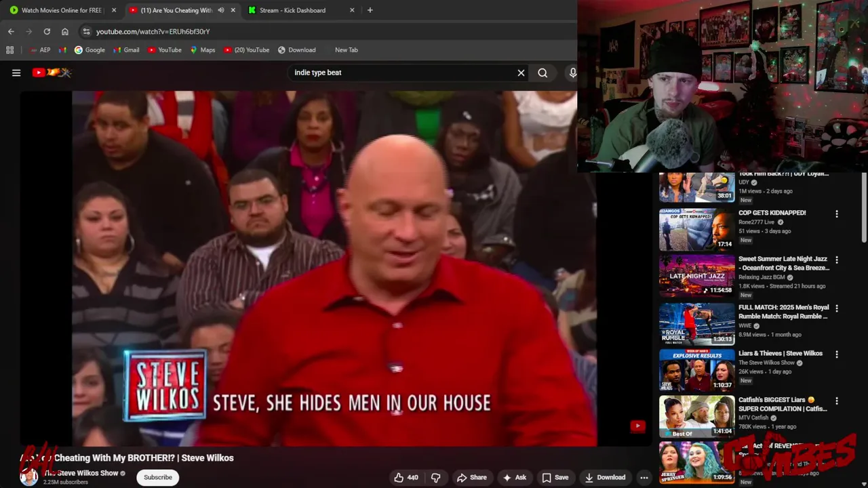
Task: Open the YouTube hamburger guide menu
Action: [16, 73]
